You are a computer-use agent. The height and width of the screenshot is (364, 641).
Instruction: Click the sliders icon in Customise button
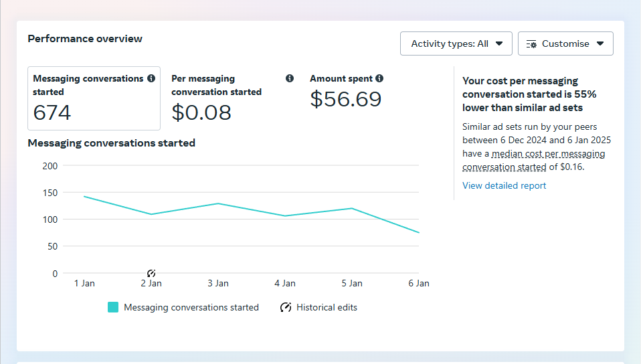(x=531, y=43)
